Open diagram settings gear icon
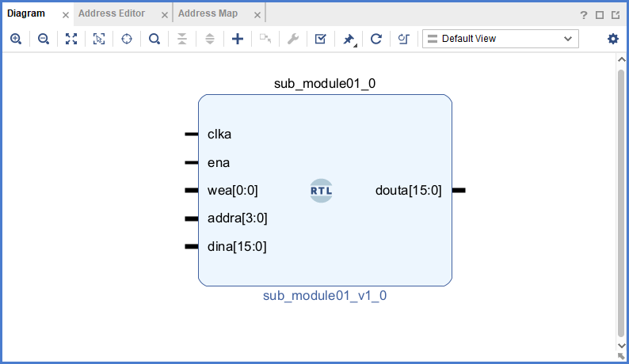Viewport: 629px width, 364px height. 613,39
